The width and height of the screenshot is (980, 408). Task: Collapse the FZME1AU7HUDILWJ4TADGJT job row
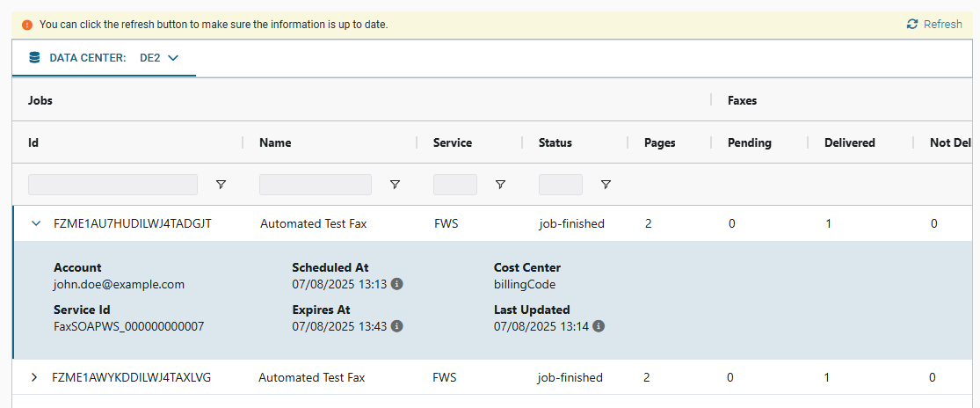click(x=36, y=223)
